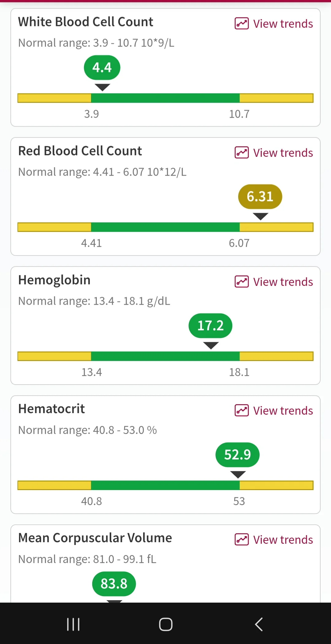Tap the Red Blood Cell Count heading
Image resolution: width=331 pixels, height=644 pixels.
tap(80, 151)
